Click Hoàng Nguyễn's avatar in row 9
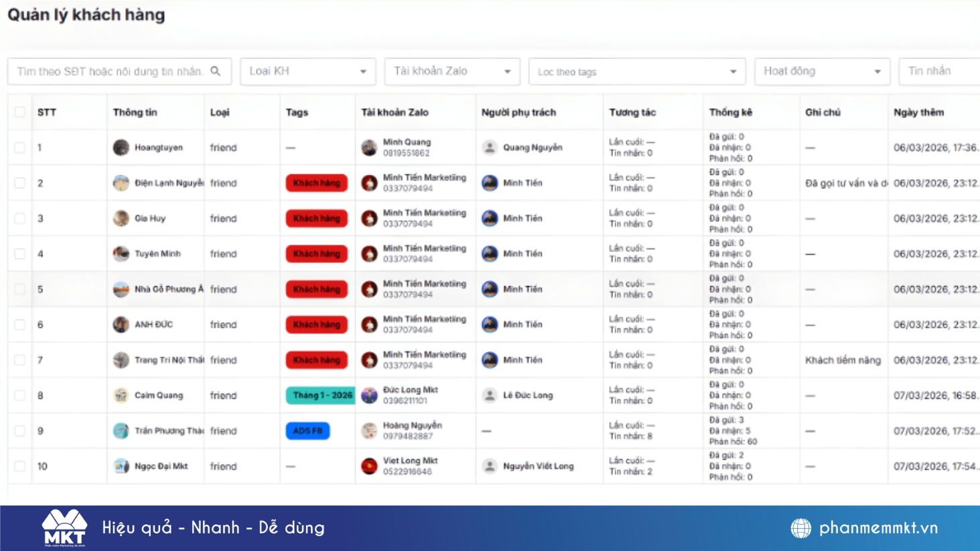Screen dimensions: 980x551 [x=368, y=430]
